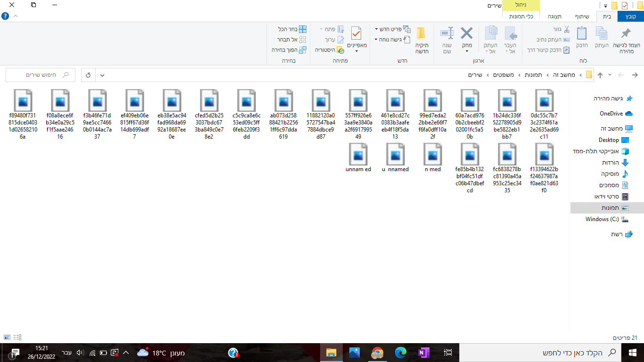644x362 pixels.
Task: Expand the address bar history dropdown arrow
Action: (x=102, y=75)
